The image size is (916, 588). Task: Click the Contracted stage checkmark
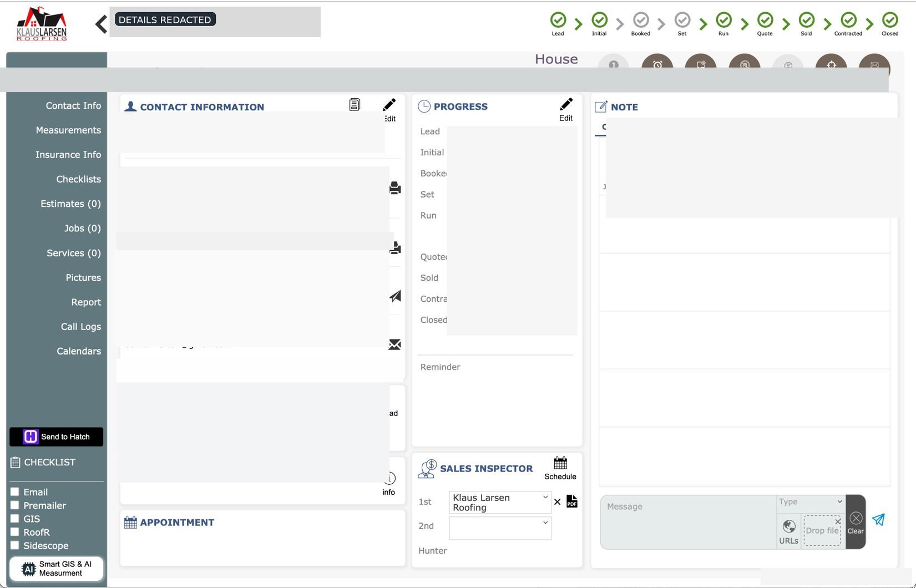[x=848, y=20]
